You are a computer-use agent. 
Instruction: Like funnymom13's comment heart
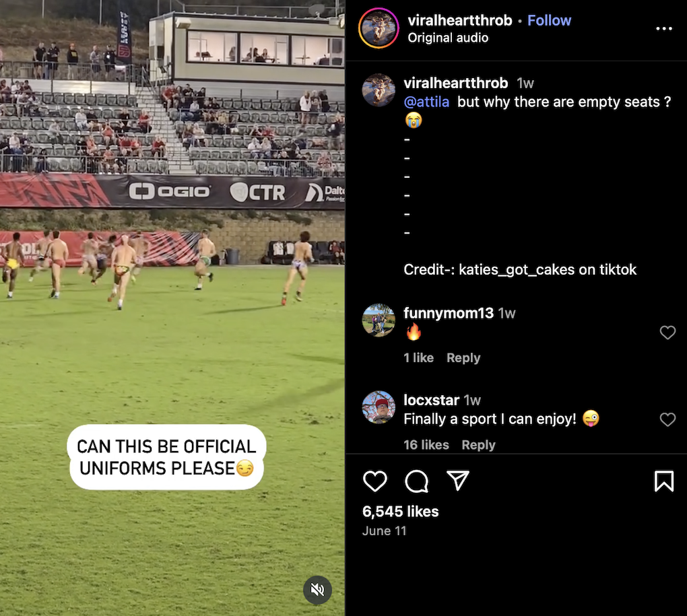pyautogui.click(x=667, y=333)
